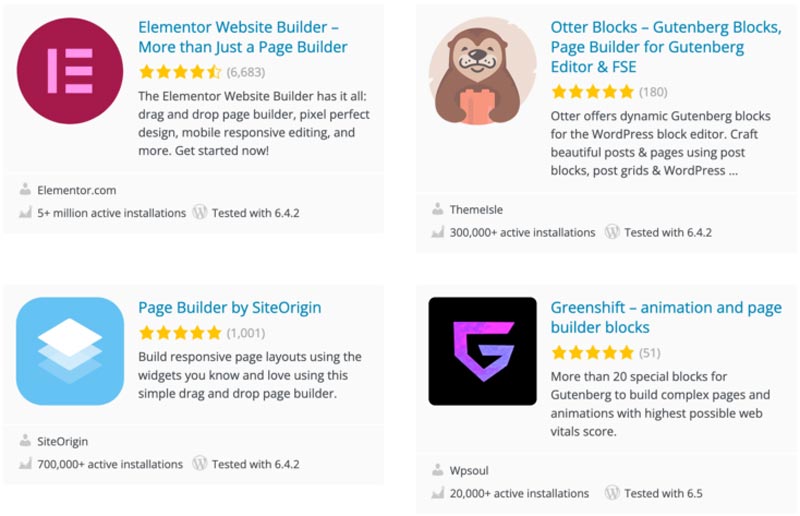800x516 pixels.
Task: Click the author icon beside ThemeIsle
Action: (438, 209)
